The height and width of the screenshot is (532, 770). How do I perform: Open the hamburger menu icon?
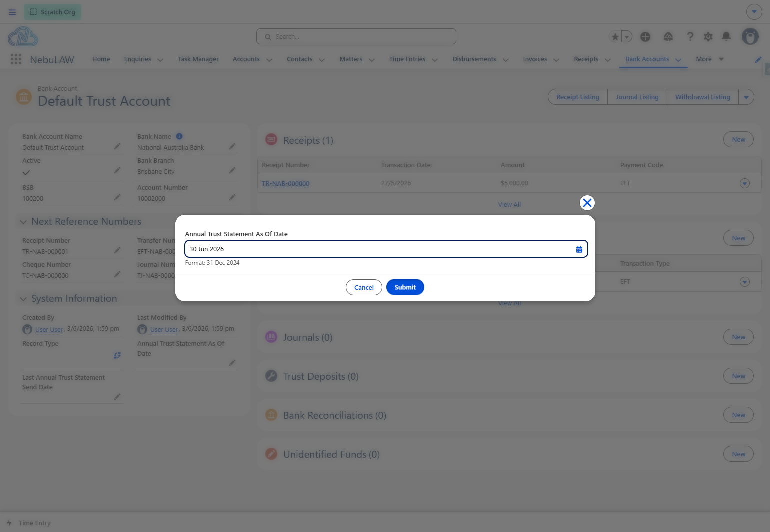coord(12,12)
